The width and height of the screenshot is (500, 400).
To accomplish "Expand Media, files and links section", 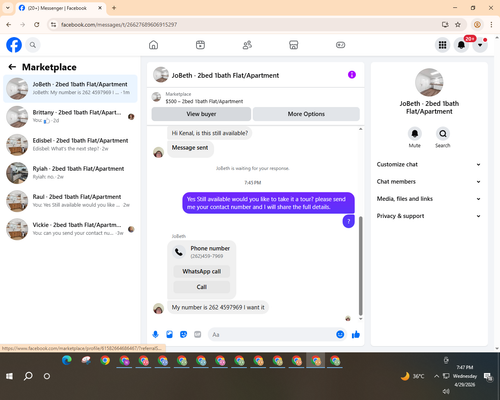I will 429,199.
